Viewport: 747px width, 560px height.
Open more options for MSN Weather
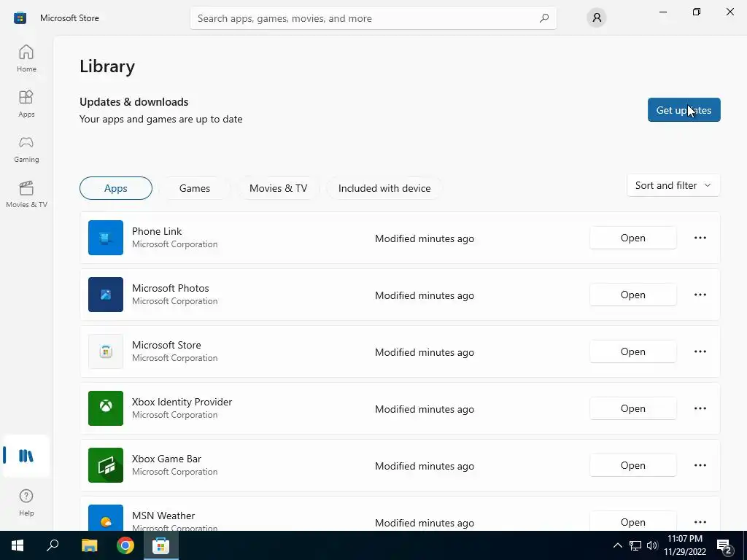tap(700, 522)
